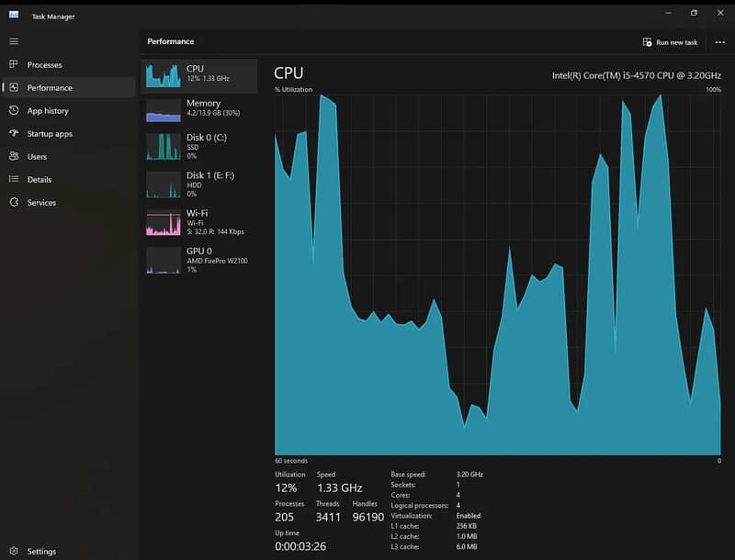Viewport: 735px width, 560px height.
Task: Click the Run new task icon
Action: pos(647,42)
